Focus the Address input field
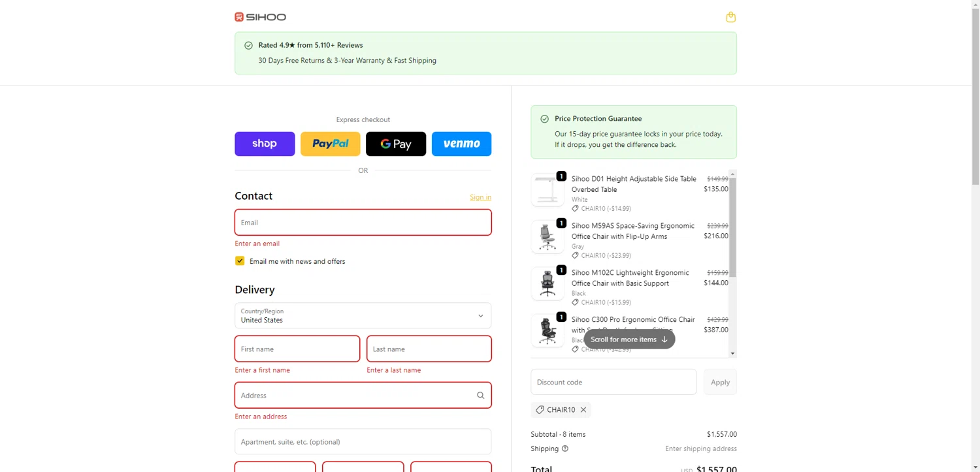This screenshot has height=472, width=980. [x=363, y=395]
